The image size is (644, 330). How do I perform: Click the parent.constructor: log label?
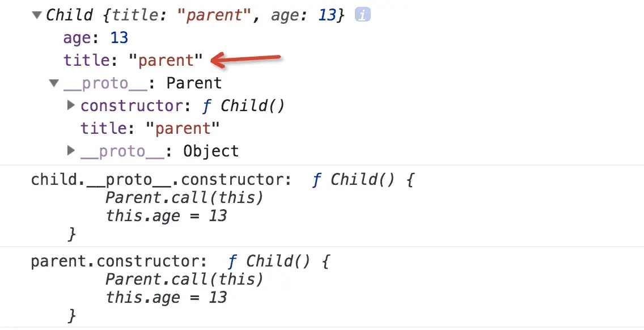[x=119, y=262]
